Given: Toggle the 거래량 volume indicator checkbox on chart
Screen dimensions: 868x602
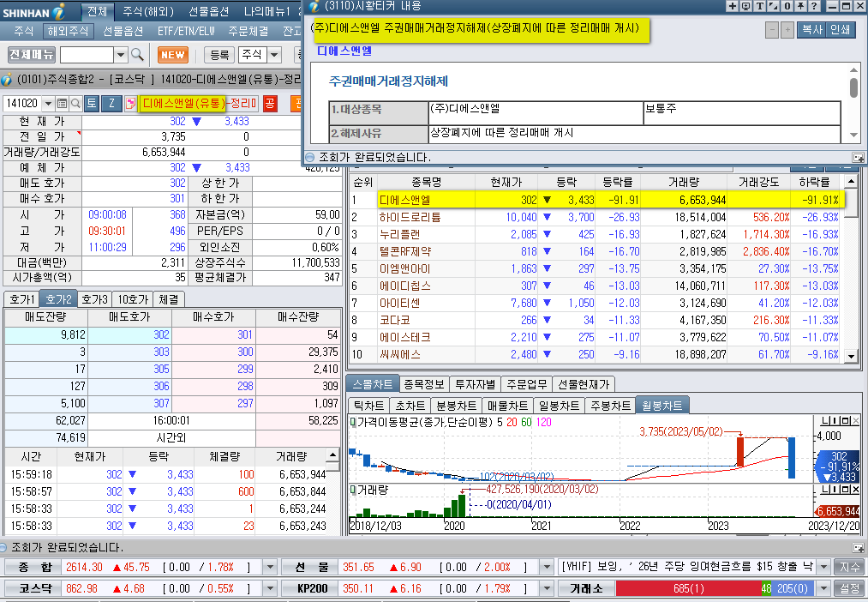Looking at the screenshot, I should tap(353, 490).
